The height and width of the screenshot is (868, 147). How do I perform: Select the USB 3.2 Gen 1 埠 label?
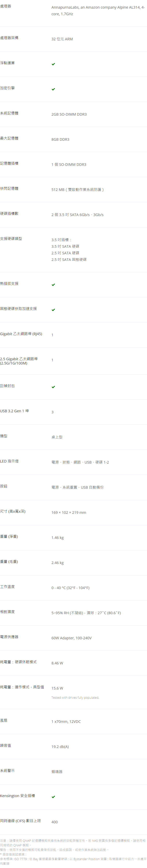[15, 411]
